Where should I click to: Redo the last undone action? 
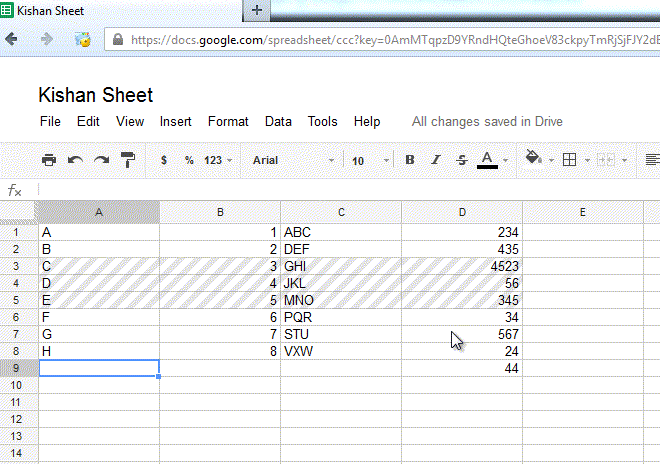click(x=101, y=160)
